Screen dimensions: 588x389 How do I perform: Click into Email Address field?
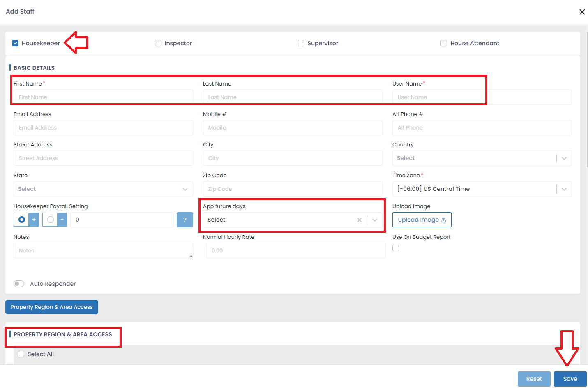pos(103,127)
